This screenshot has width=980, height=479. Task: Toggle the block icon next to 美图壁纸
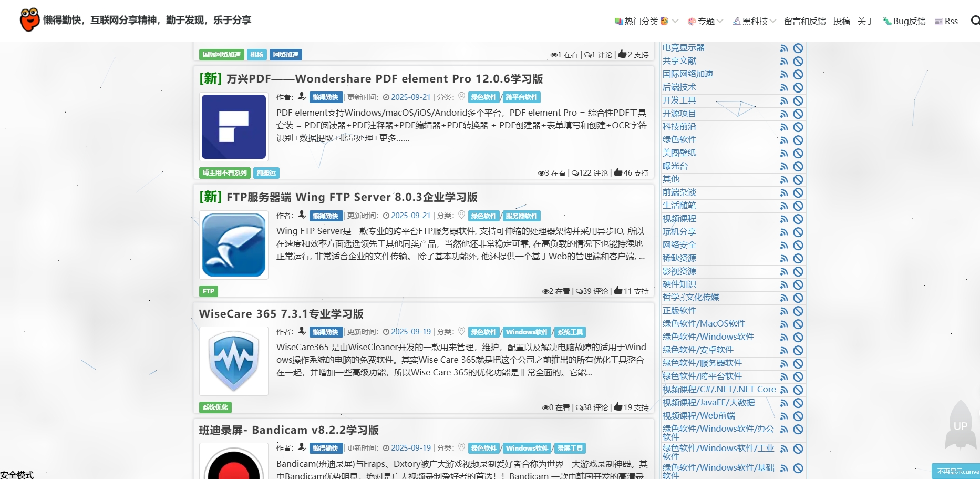click(799, 153)
